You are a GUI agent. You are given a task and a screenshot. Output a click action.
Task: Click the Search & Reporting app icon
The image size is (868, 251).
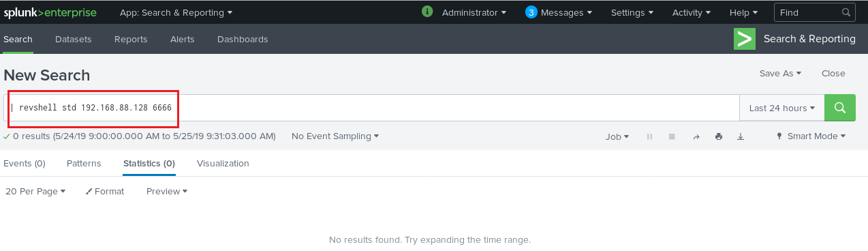(745, 39)
